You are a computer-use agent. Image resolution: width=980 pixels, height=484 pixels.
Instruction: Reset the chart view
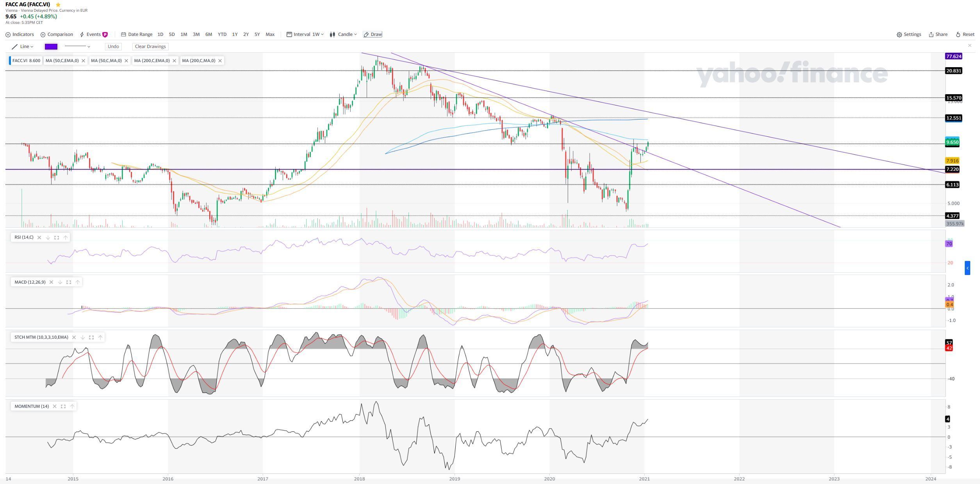click(x=965, y=34)
